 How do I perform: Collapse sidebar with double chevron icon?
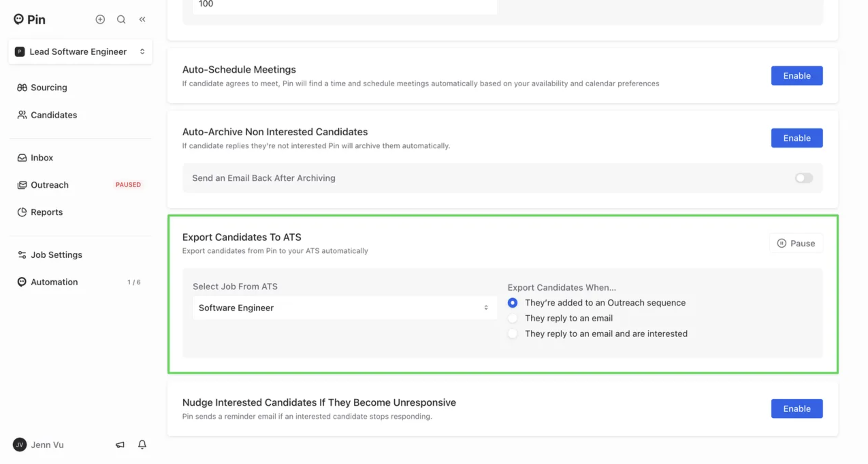(142, 19)
